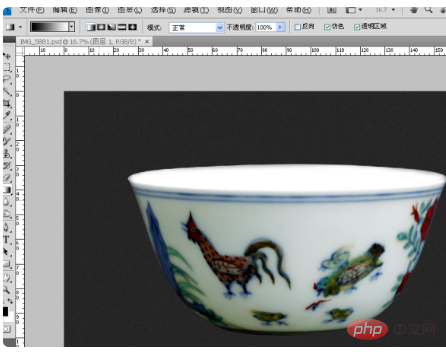Image resolution: width=446 pixels, height=362 pixels.
Task: Open the gradient picker dropdown arrow
Action: click(71, 27)
